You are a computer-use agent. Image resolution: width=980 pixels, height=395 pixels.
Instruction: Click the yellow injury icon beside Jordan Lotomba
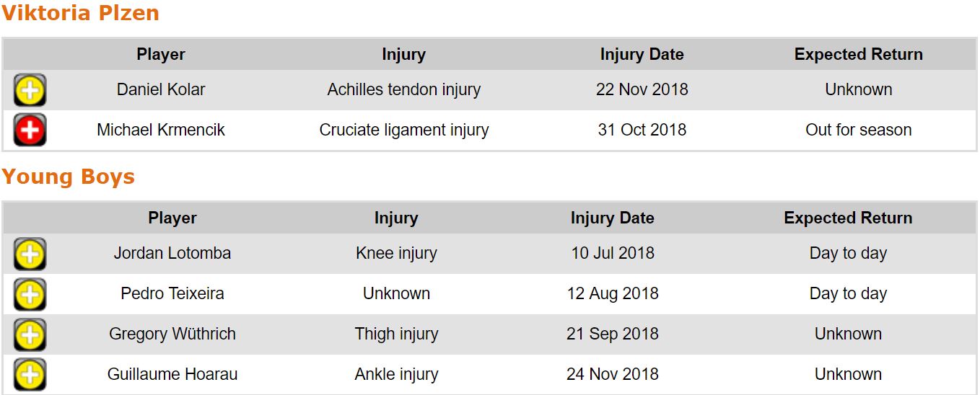click(x=30, y=254)
